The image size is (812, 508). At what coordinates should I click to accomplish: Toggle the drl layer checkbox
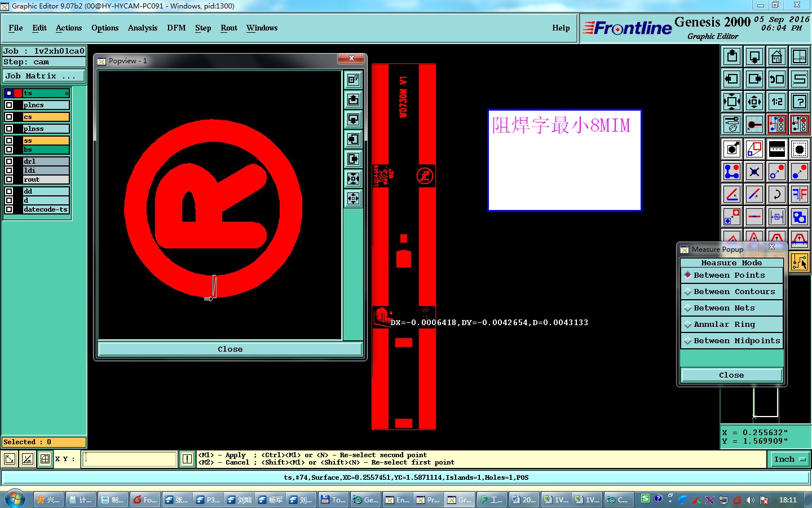click(9, 161)
